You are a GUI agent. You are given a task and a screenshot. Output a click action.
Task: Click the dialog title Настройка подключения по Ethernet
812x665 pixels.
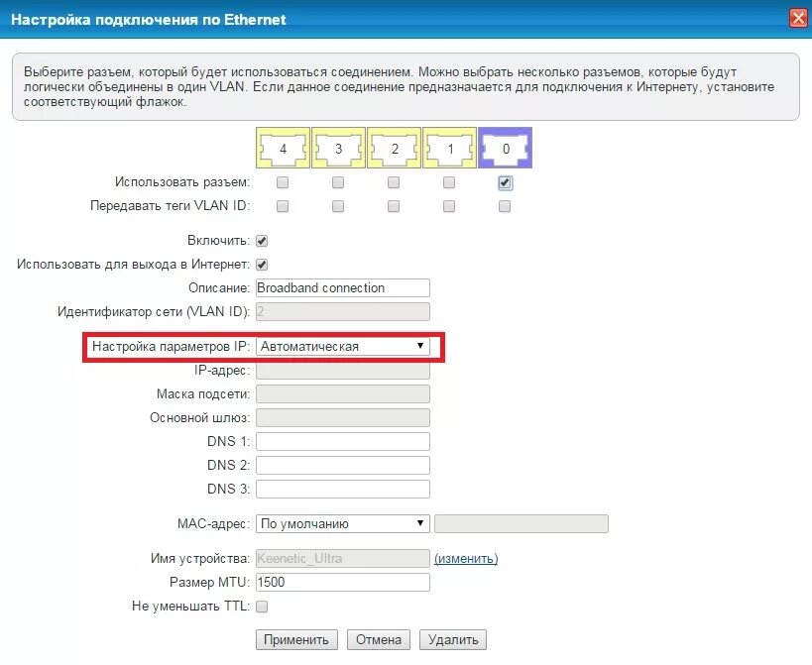pos(149,20)
